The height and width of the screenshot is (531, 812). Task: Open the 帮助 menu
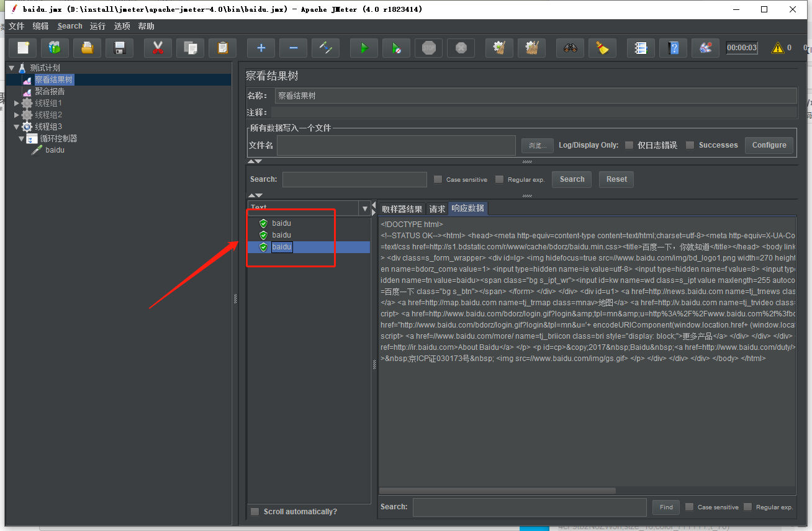pos(147,26)
